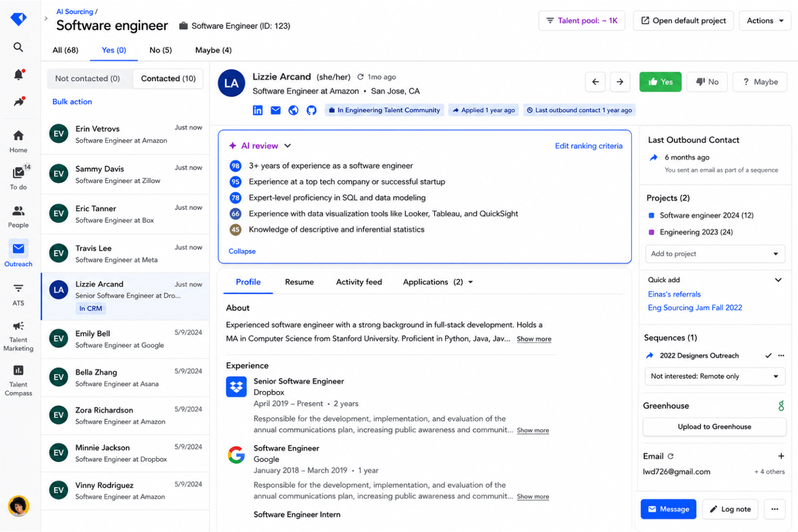The image size is (798, 532).
Task: Select Emily Bell in candidate list
Action: click(125, 339)
